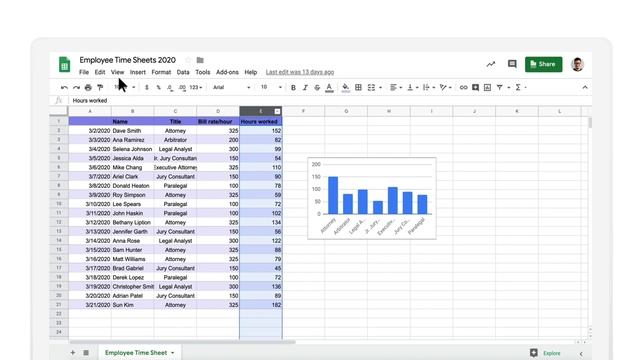Image resolution: width=640 pixels, height=360 pixels.
Task: Open the text wrapping dropdown
Action: tap(429, 87)
